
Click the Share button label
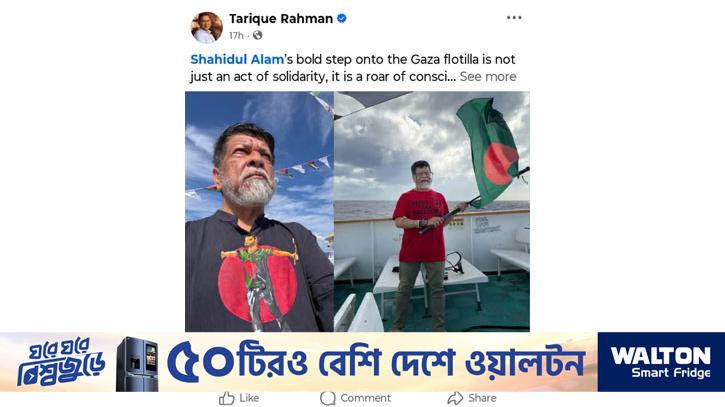[x=482, y=398]
